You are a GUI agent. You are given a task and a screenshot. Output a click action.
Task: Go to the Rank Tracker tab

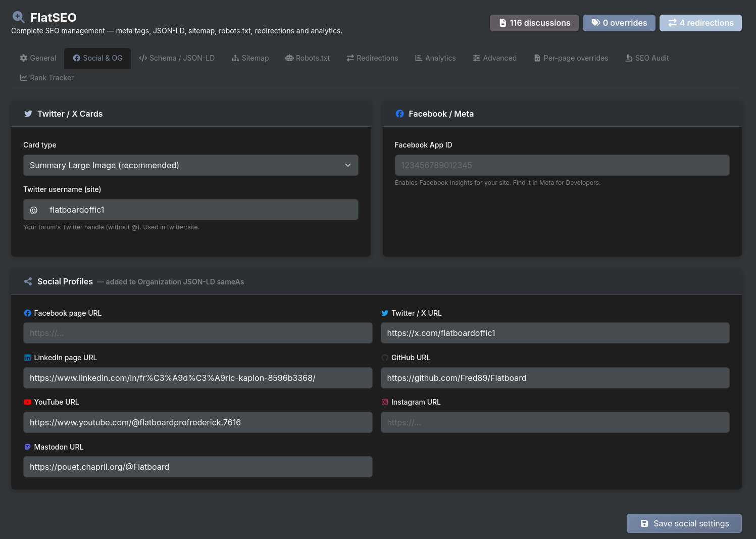pos(46,78)
